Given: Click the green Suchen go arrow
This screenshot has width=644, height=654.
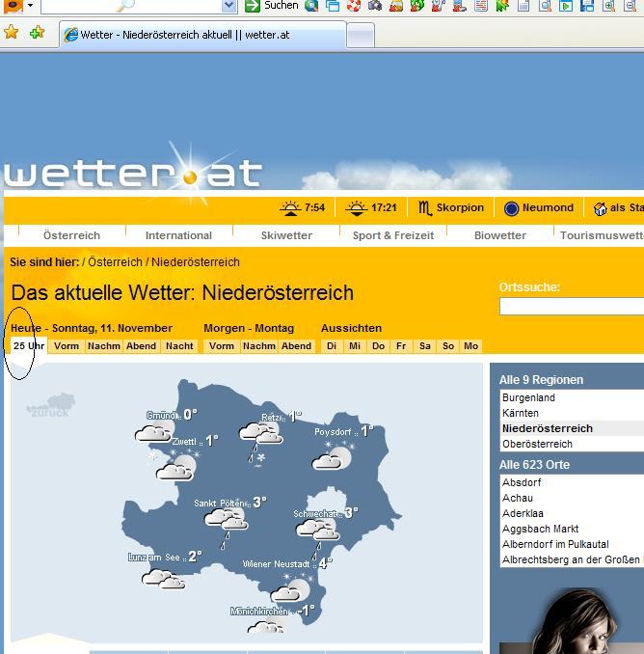Looking at the screenshot, I should pos(253,6).
